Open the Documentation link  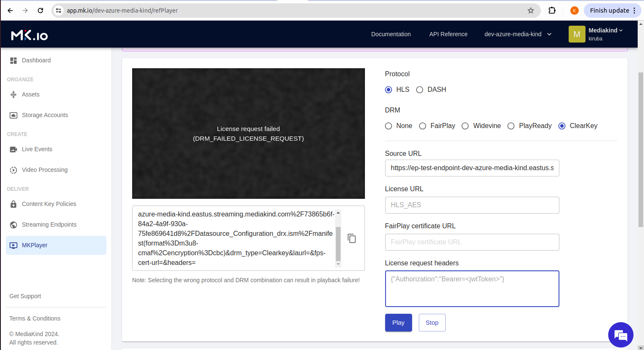391,34
